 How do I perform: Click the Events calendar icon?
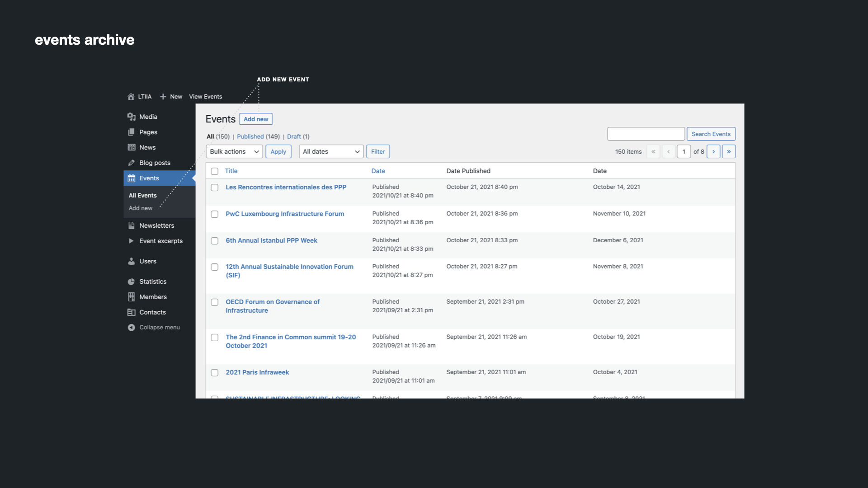132,178
